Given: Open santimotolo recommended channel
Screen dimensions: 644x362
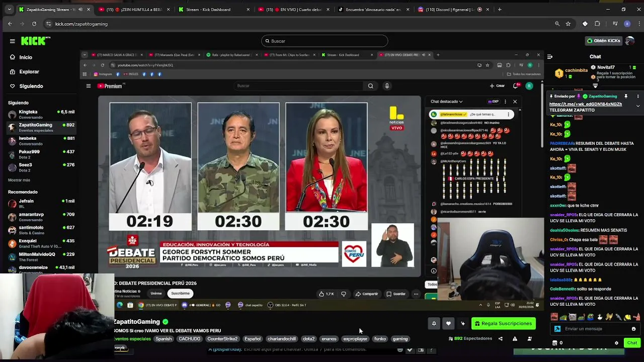Looking at the screenshot, I should (41, 230).
